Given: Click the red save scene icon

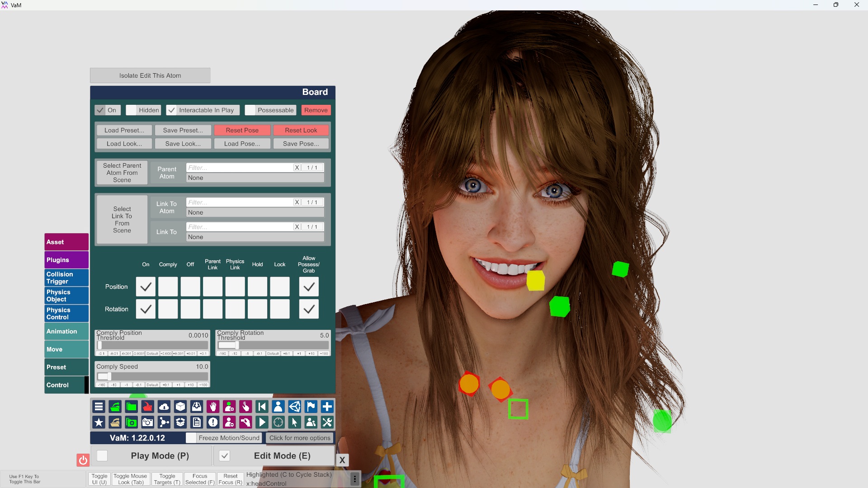Looking at the screenshot, I should coord(148,407).
